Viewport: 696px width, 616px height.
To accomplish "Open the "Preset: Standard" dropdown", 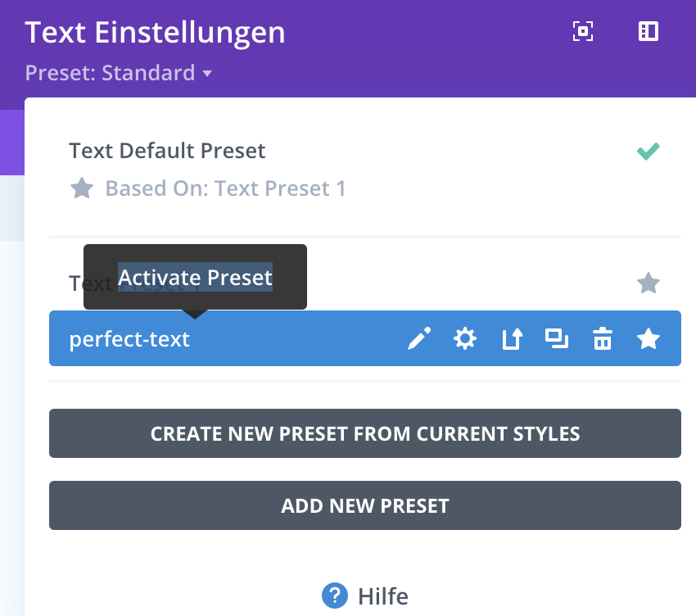I will (111, 73).
